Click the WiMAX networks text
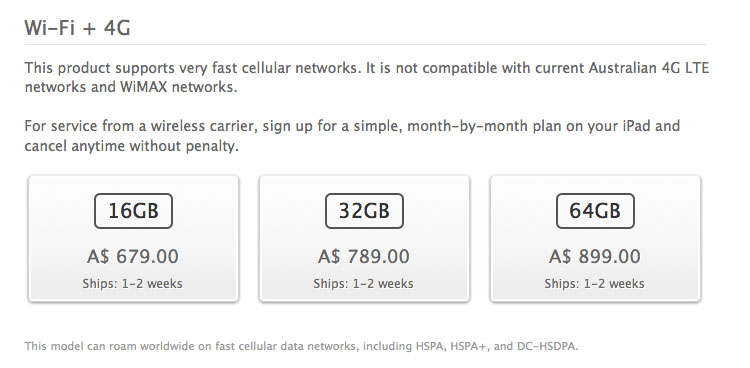This screenshot has height=368, width=750. click(x=178, y=88)
